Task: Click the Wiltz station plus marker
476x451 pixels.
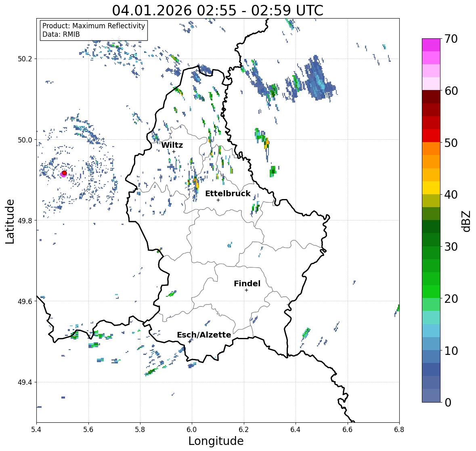Action: coord(174,151)
